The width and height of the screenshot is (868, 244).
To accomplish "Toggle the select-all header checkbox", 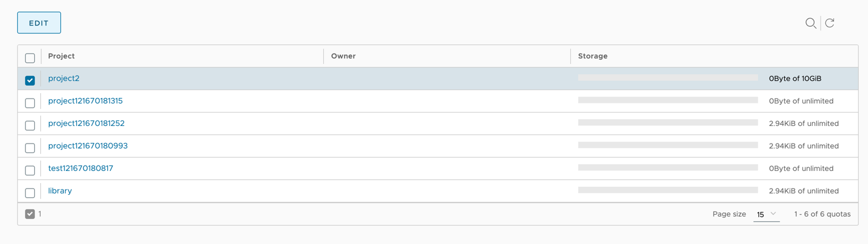I will [30, 58].
